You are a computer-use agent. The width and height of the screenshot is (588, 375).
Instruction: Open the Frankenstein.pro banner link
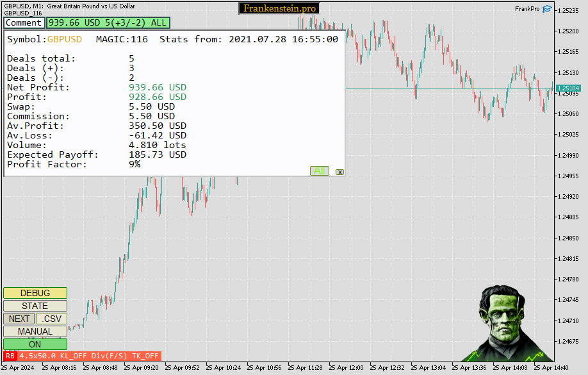click(279, 8)
